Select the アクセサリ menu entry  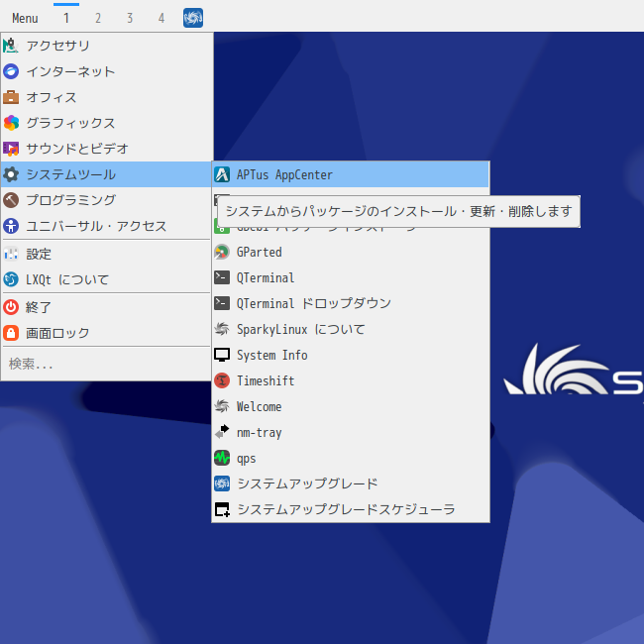tap(106, 46)
